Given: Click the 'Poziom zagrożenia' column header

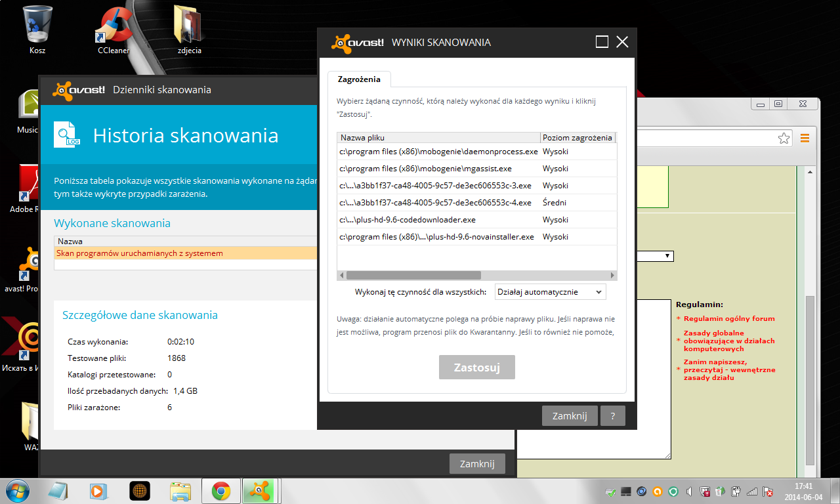Looking at the screenshot, I should point(577,138).
